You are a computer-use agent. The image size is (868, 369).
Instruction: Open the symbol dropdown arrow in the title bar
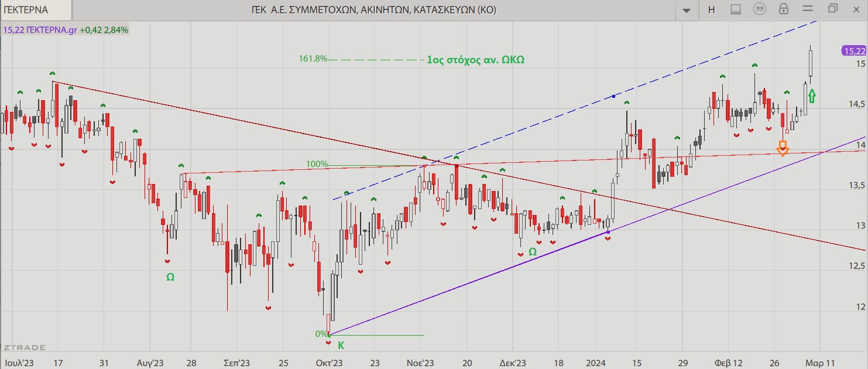[687, 10]
